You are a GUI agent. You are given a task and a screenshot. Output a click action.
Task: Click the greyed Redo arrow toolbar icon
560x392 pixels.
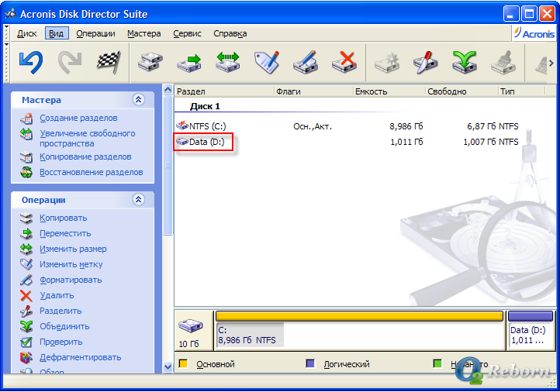70,63
